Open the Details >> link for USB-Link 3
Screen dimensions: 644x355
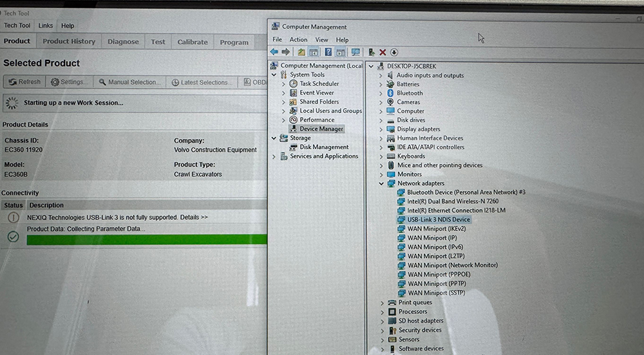click(194, 217)
